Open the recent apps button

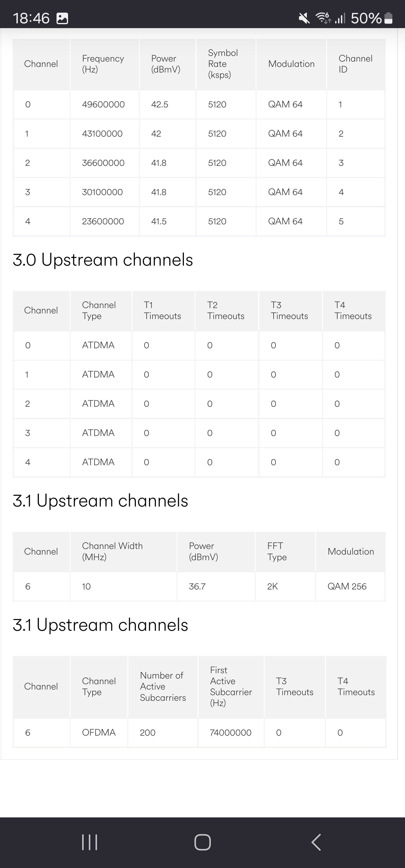coord(90,842)
